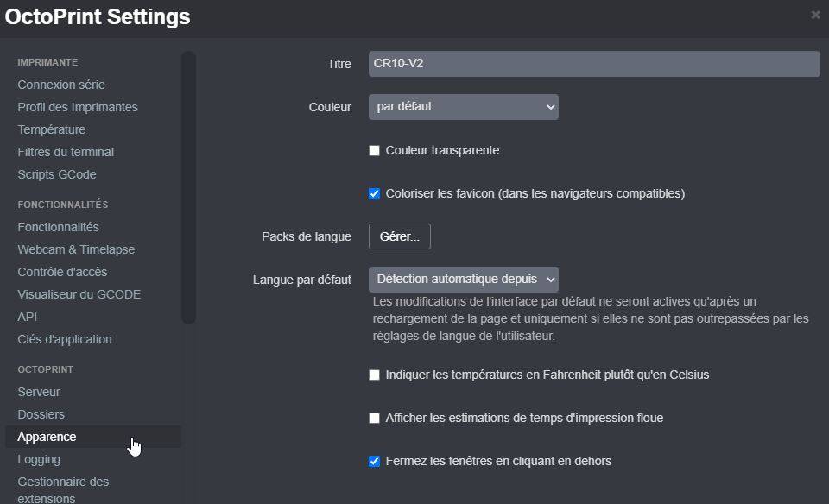Uncheck Fermez les fenêtres en cliquant en dehors
Viewport: 829px width, 504px height.
[x=374, y=461]
